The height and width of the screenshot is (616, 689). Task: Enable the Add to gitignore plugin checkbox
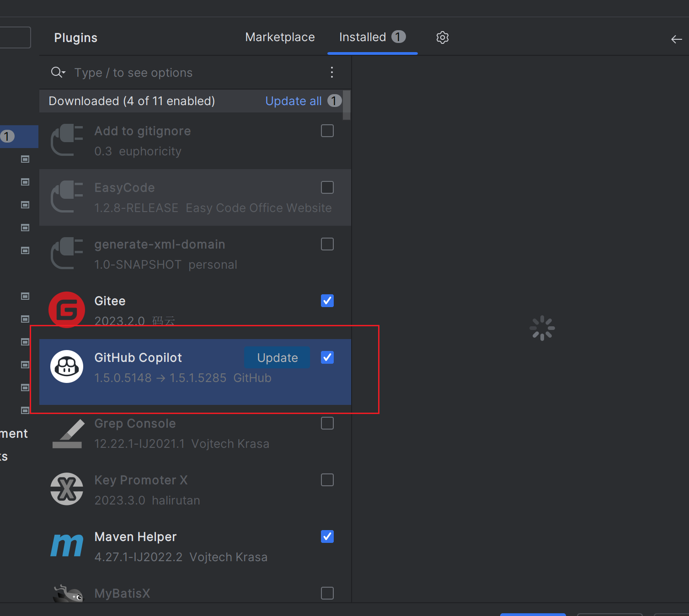327,131
